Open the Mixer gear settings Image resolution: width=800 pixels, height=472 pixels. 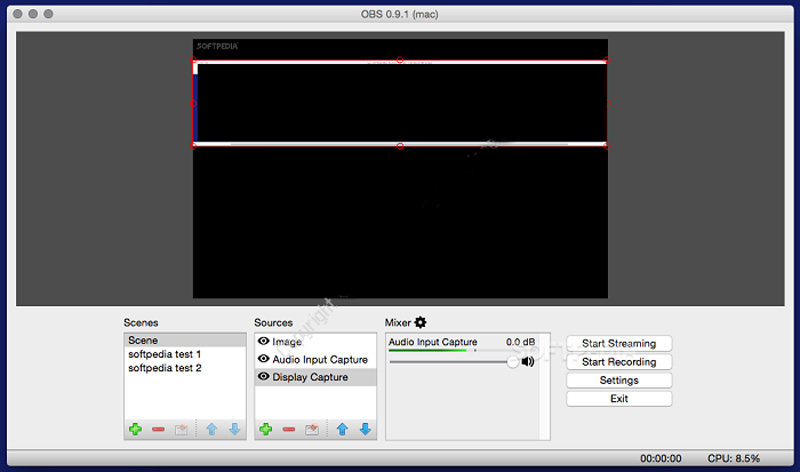(420, 322)
